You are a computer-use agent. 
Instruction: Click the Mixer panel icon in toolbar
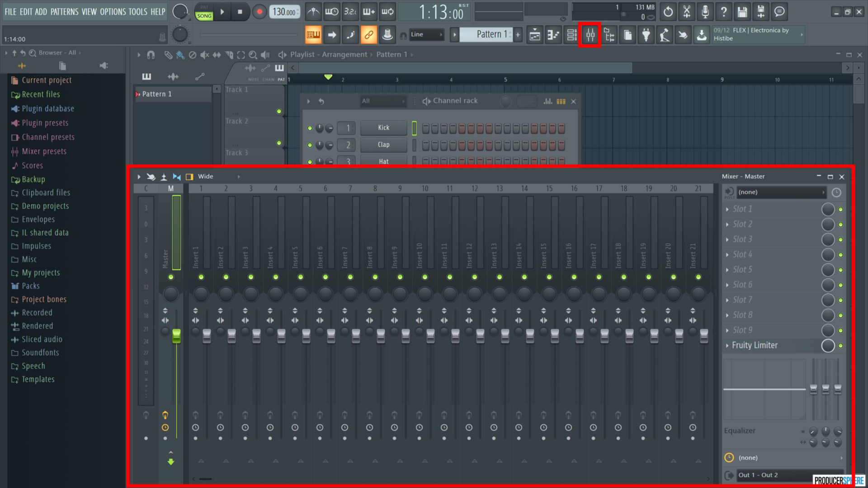[x=590, y=34]
